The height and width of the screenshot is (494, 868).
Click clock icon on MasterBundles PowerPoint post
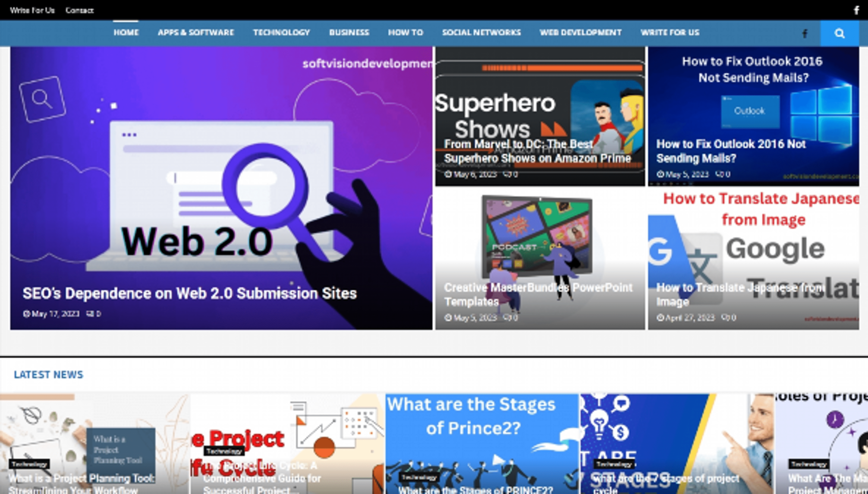(x=448, y=318)
